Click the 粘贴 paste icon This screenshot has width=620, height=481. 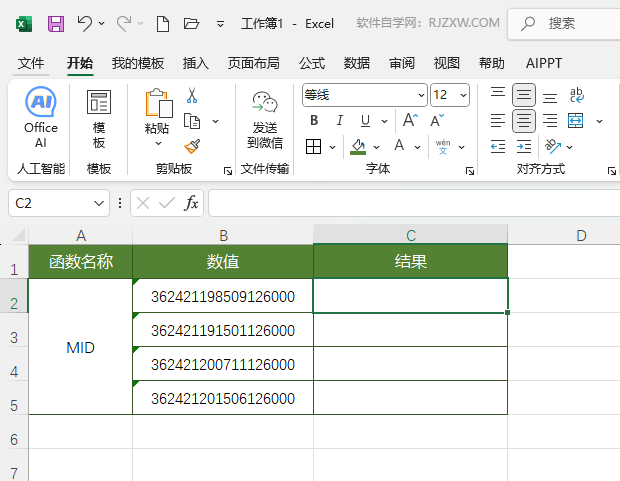(x=159, y=103)
